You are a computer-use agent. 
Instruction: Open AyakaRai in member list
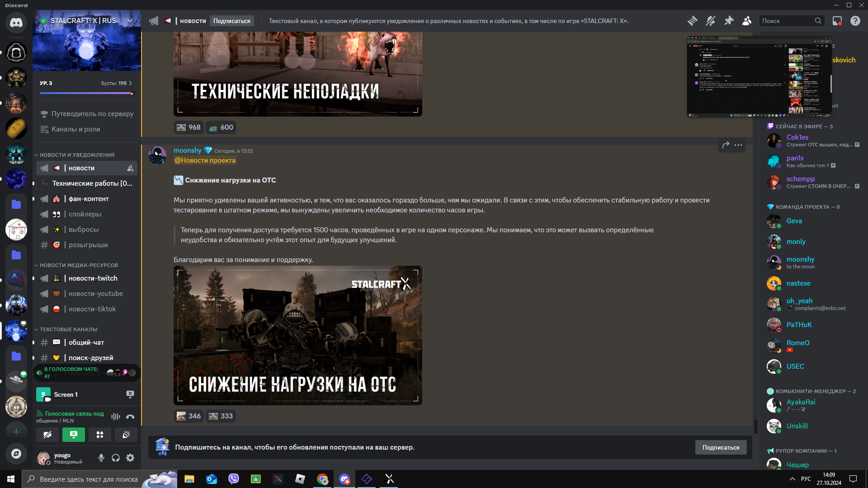[x=813, y=405]
